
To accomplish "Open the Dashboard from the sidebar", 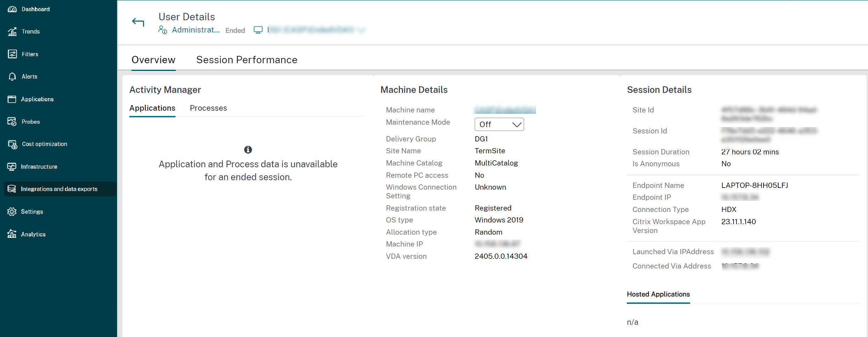I will click(x=35, y=9).
